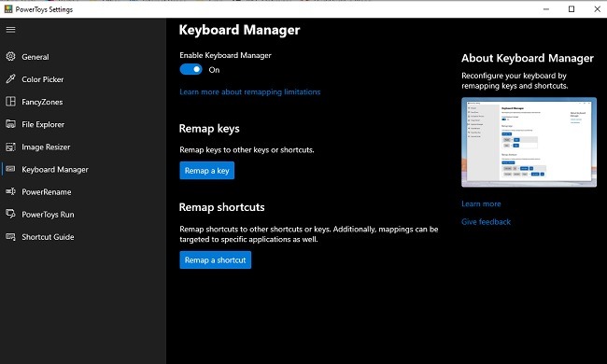The image size is (607, 364).
Task: Click the Remap a key button
Action: pyautogui.click(x=206, y=170)
